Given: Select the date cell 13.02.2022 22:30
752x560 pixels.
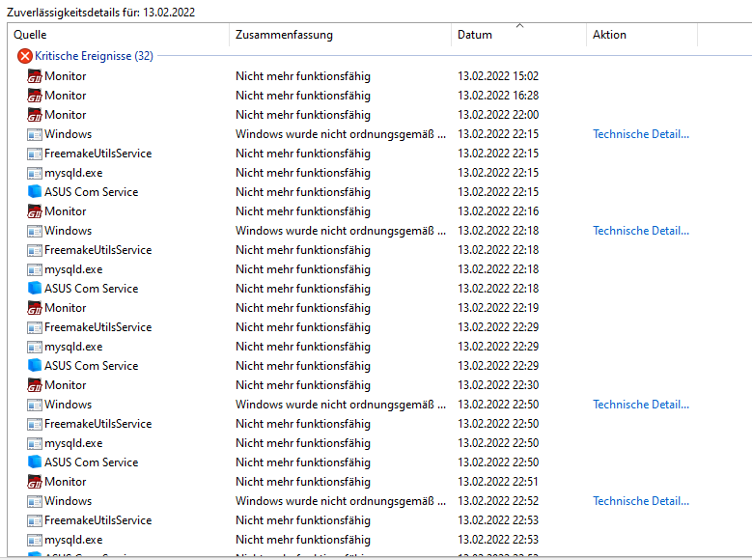Looking at the screenshot, I should (x=498, y=385).
